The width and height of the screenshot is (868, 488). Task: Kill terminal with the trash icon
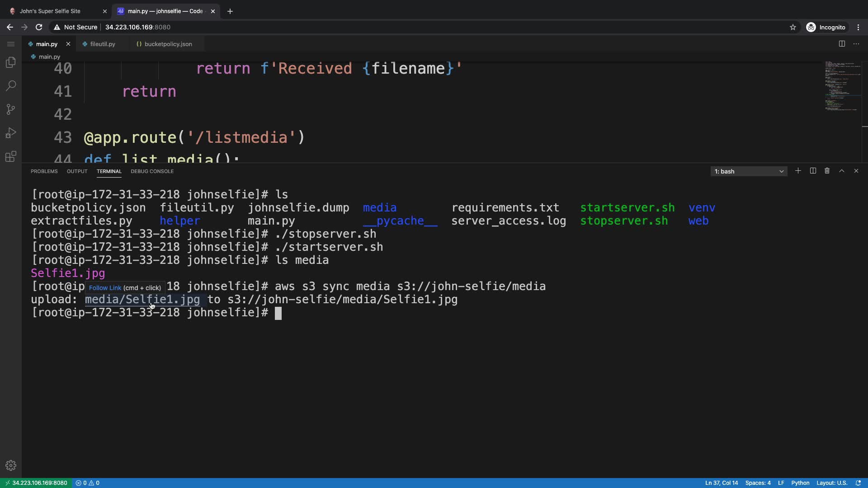(x=827, y=171)
